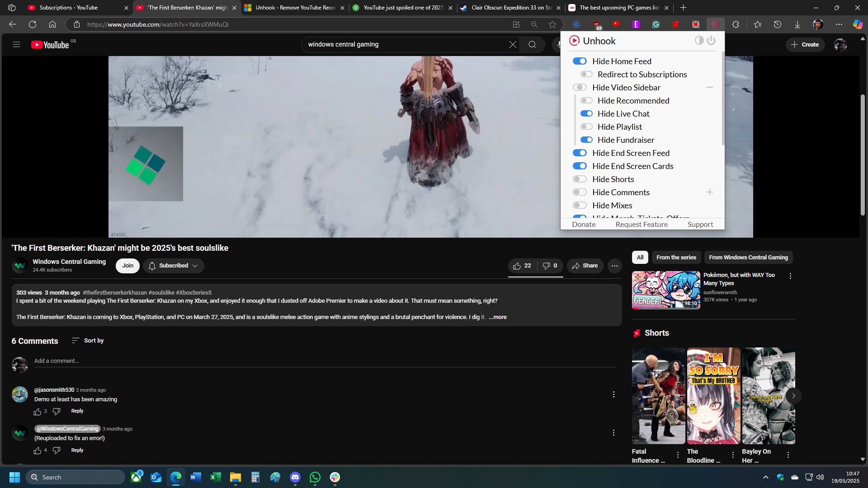
Task: Switch to Subscriptions - YouTube tab
Action: 78,8
